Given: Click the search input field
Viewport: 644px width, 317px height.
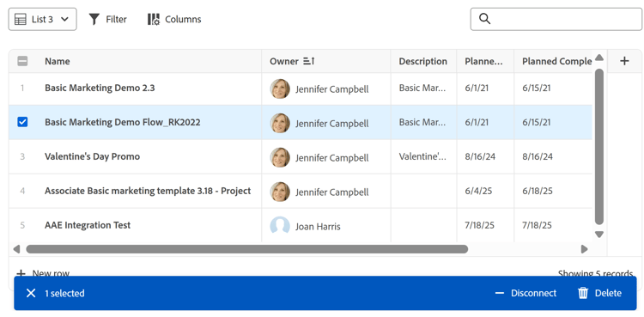Looking at the screenshot, I should (x=556, y=19).
